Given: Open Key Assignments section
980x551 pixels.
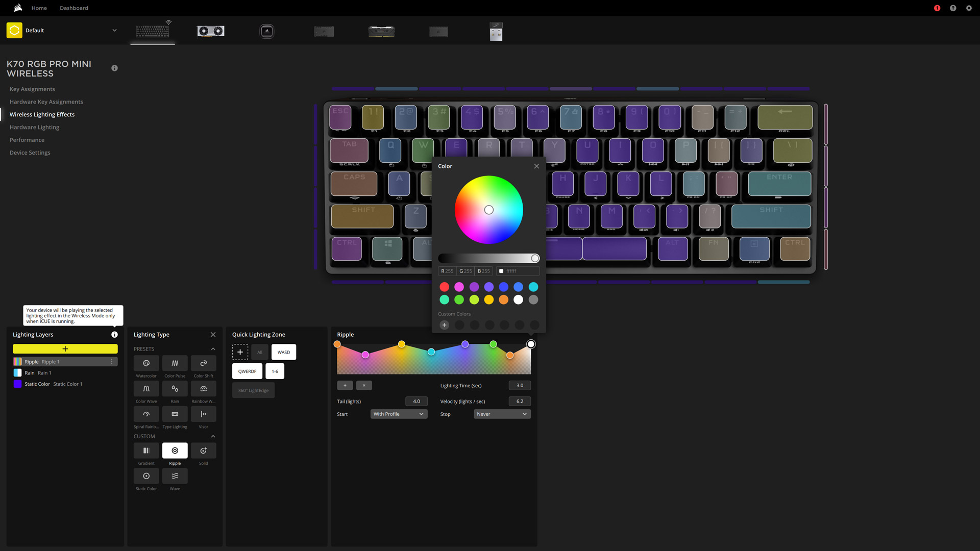Looking at the screenshot, I should pyautogui.click(x=32, y=89).
